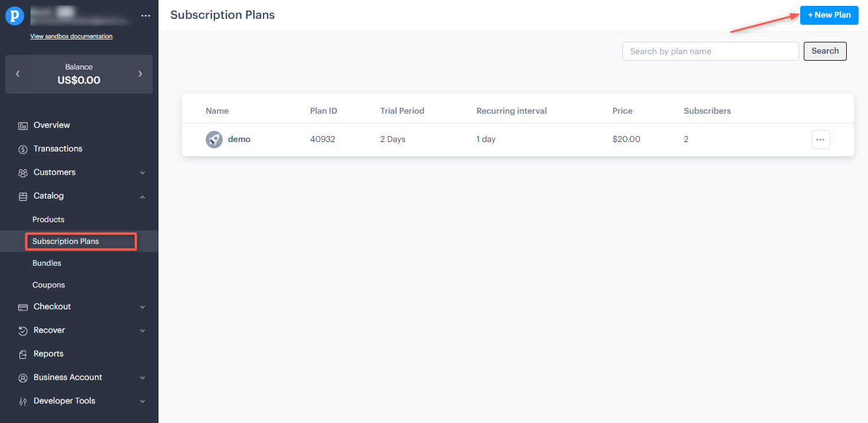The width and height of the screenshot is (868, 423).
Task: Show previous balance with left arrow
Action: (x=18, y=74)
